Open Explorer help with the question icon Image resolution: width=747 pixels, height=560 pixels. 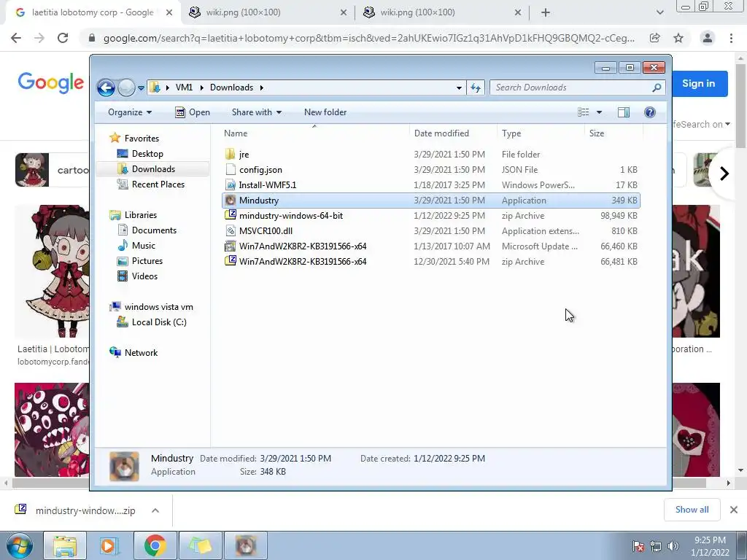(x=649, y=112)
